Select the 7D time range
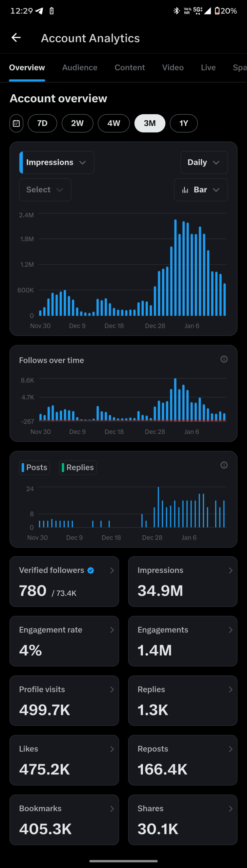 [42, 123]
